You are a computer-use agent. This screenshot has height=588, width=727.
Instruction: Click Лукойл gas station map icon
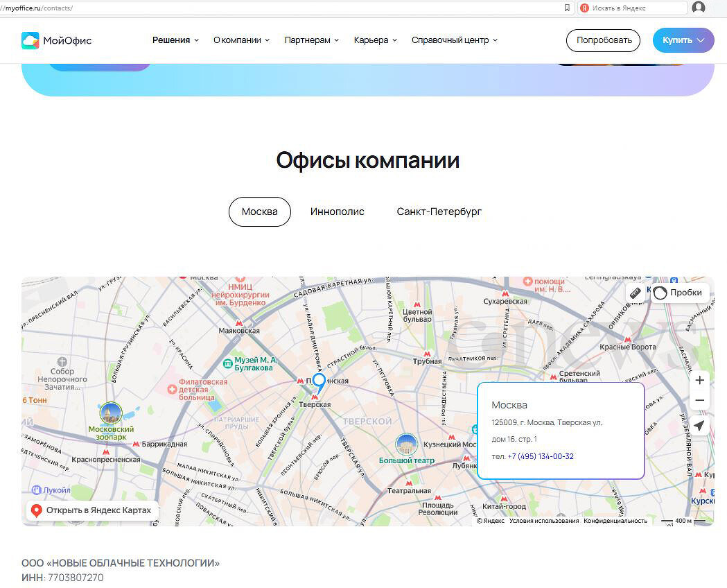click(x=37, y=490)
